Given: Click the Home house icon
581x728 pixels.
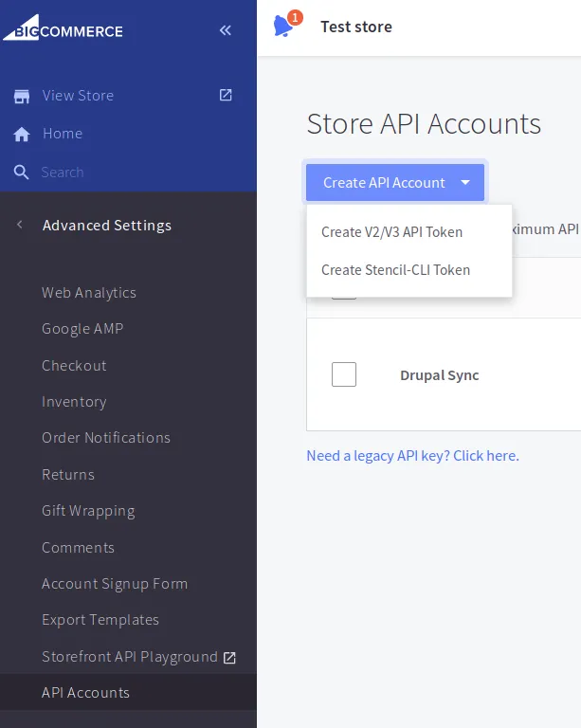Looking at the screenshot, I should tap(22, 135).
